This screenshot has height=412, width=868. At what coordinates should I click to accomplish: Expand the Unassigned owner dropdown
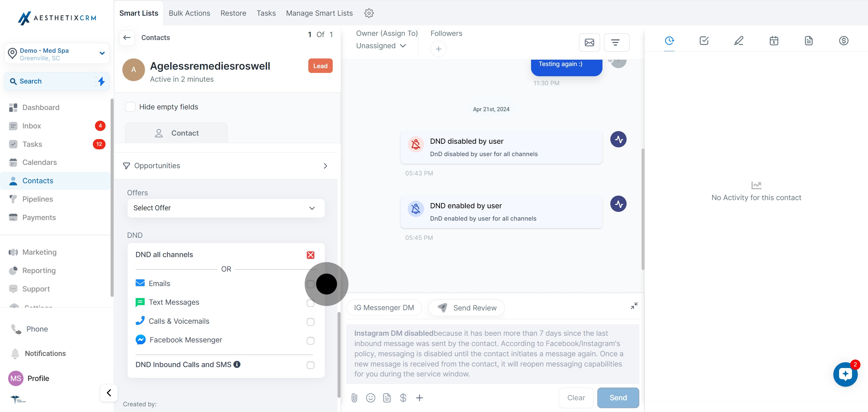coord(381,46)
